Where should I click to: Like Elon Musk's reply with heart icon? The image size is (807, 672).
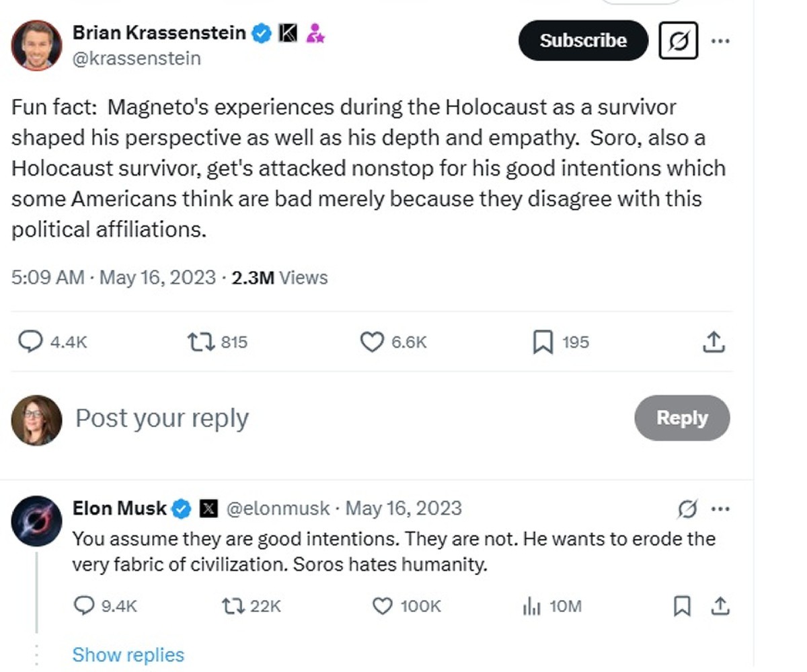[383, 606]
